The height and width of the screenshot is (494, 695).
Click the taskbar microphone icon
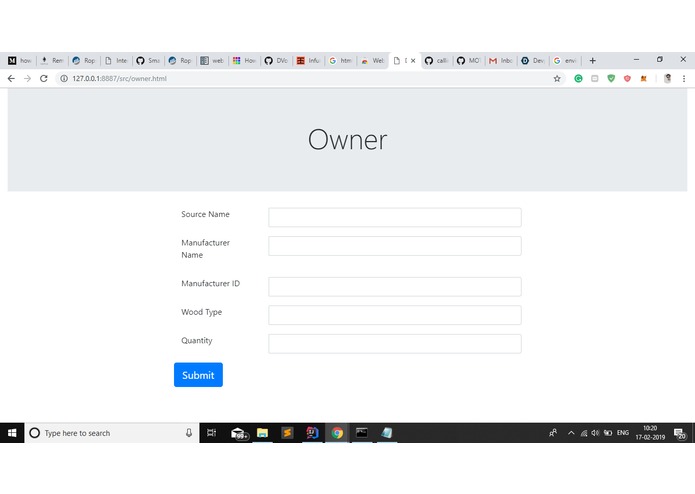tap(189, 433)
